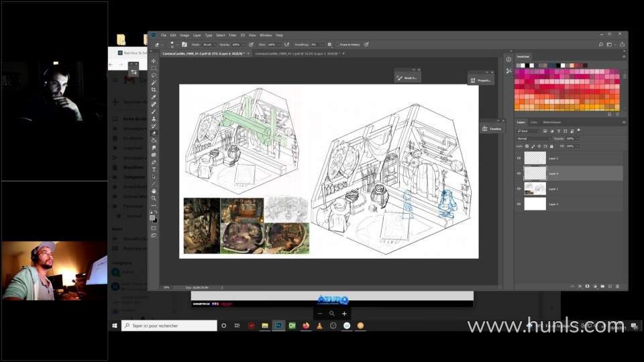Hide Layer 2 with eye icon
This screenshot has width=644, height=362.
[519, 158]
